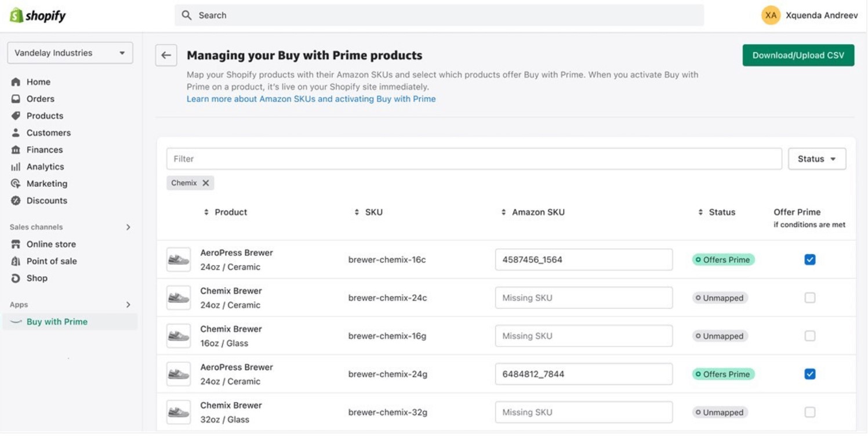Click the XA user avatar
The height and width of the screenshot is (448, 868).
click(770, 16)
